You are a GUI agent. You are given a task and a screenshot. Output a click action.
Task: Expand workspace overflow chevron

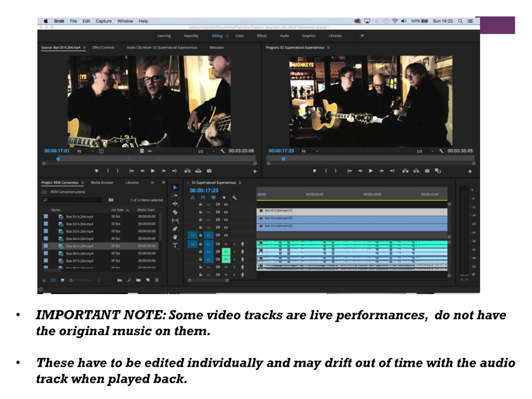(x=362, y=36)
